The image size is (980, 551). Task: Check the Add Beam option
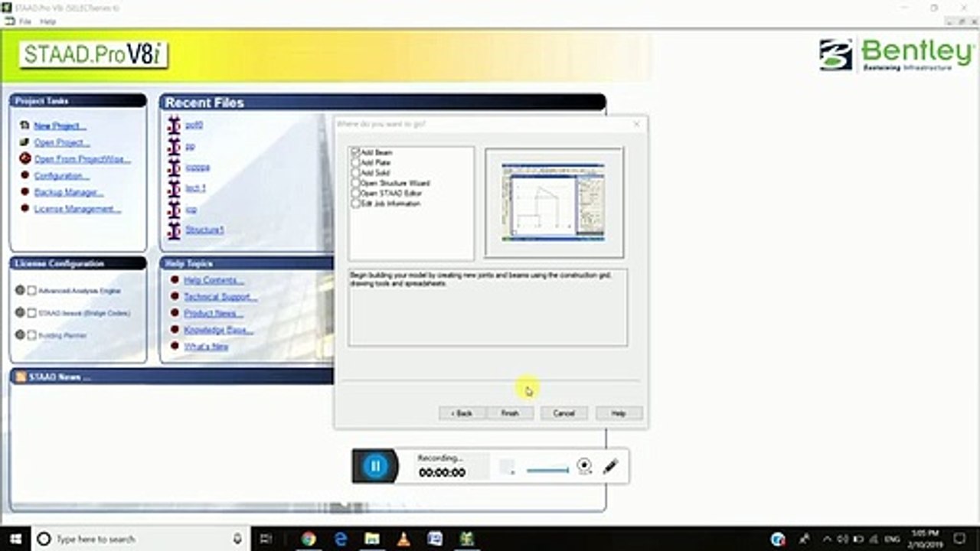[x=354, y=153]
